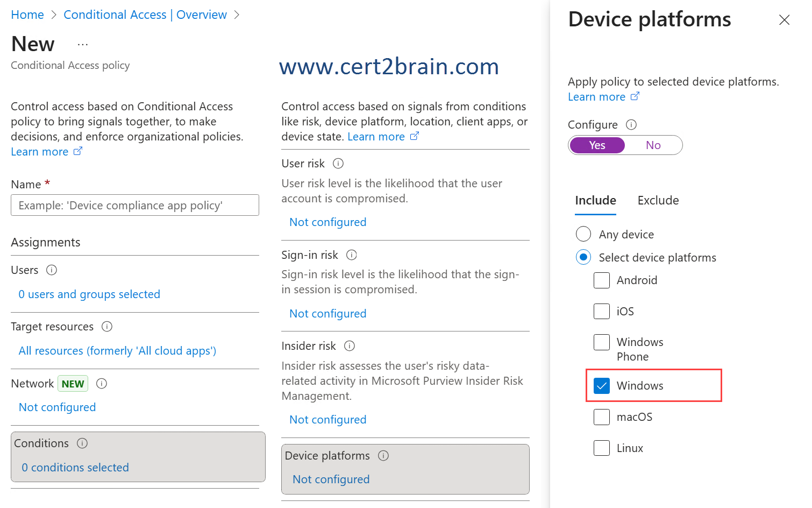
Task: Open the ellipsis menu next to New
Action: [83, 45]
